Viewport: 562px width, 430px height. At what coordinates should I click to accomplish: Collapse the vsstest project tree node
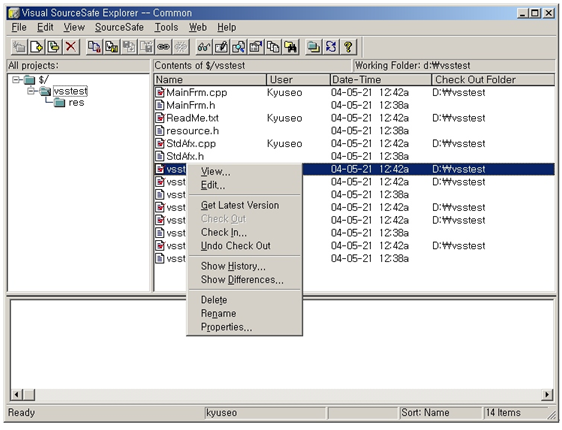[x=32, y=91]
